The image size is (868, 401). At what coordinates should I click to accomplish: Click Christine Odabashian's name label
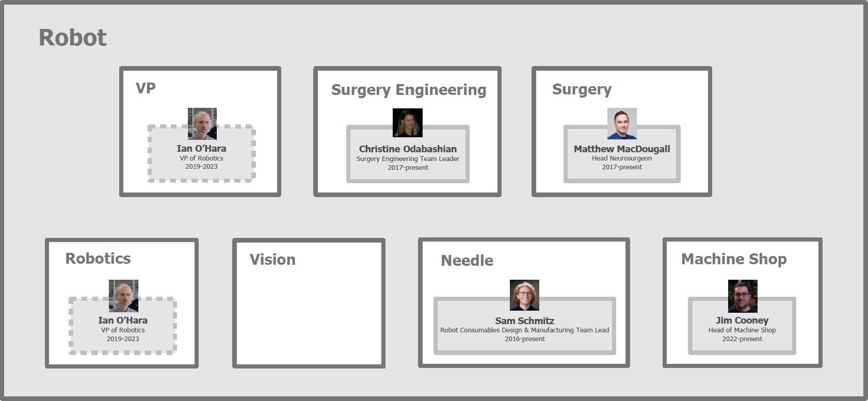pyautogui.click(x=408, y=149)
